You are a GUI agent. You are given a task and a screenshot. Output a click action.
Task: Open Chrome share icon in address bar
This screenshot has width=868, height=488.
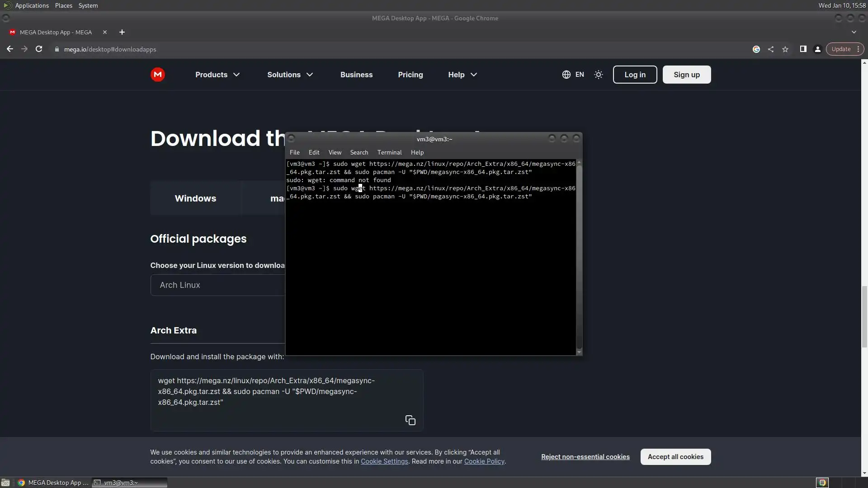771,49
